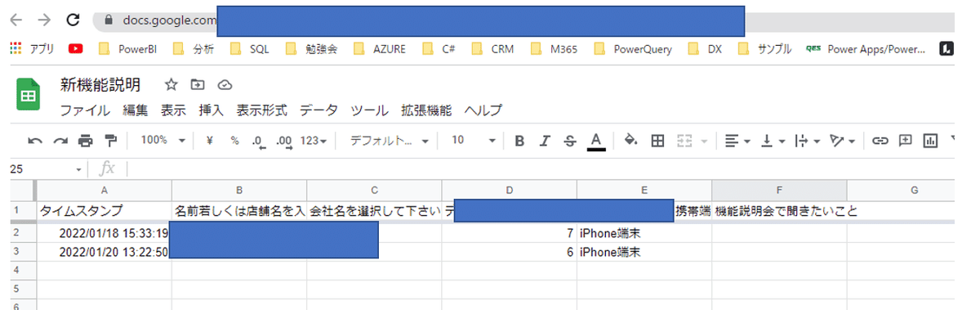Click the merge cells icon

click(685, 141)
